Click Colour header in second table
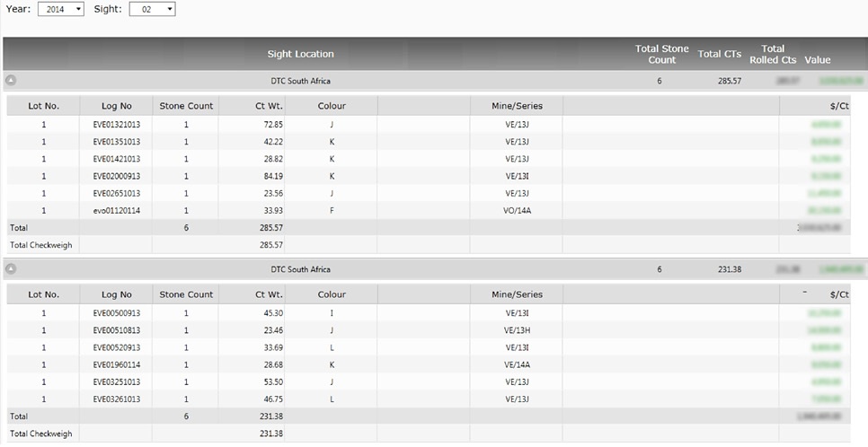 click(332, 294)
